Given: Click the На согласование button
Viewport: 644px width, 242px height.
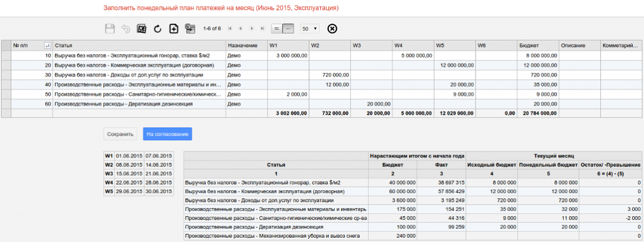Looking at the screenshot, I should tap(167, 134).
